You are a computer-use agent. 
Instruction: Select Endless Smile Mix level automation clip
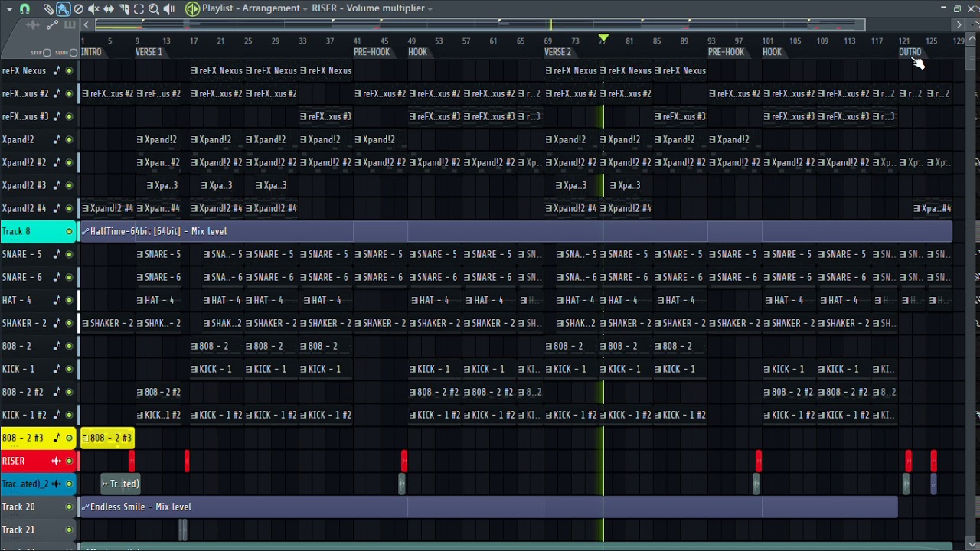tap(488, 507)
